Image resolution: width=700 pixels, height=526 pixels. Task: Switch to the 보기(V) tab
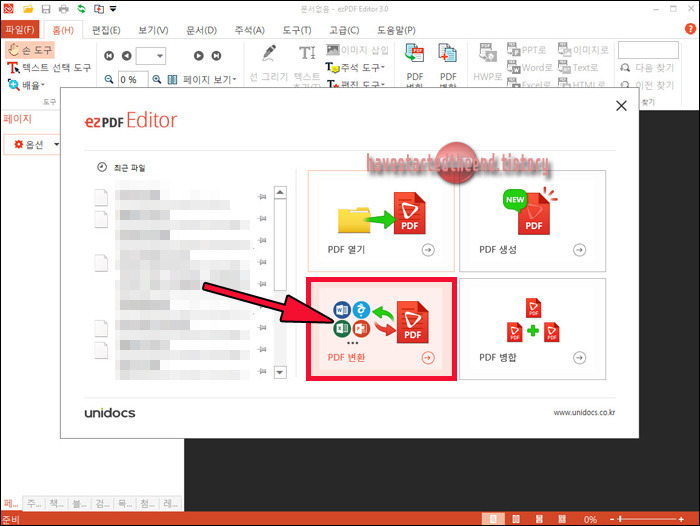[x=153, y=30]
